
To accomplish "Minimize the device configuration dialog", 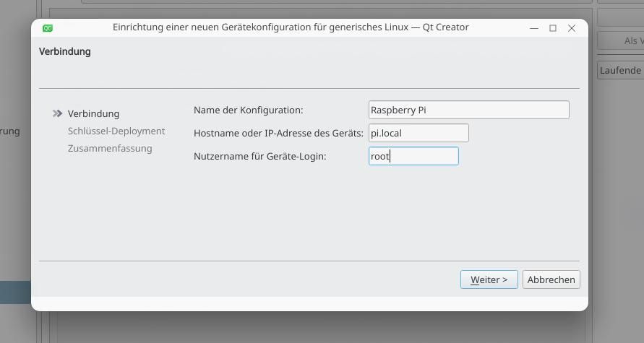I will click(534, 28).
